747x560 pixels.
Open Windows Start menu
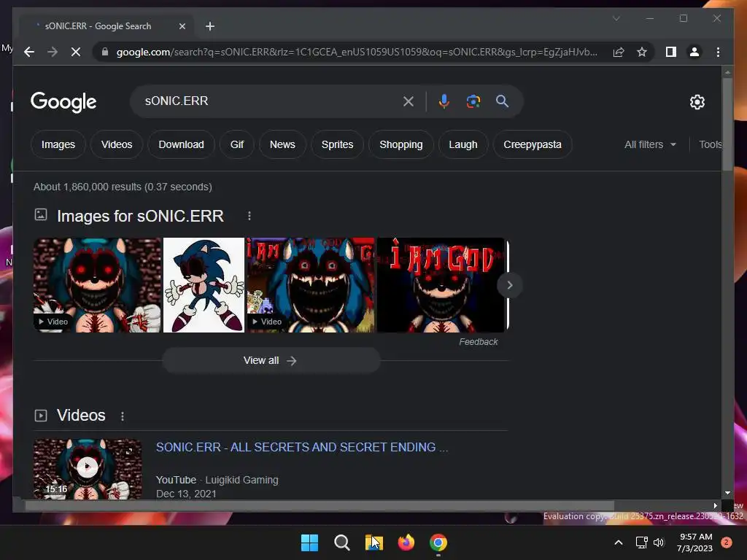309,542
